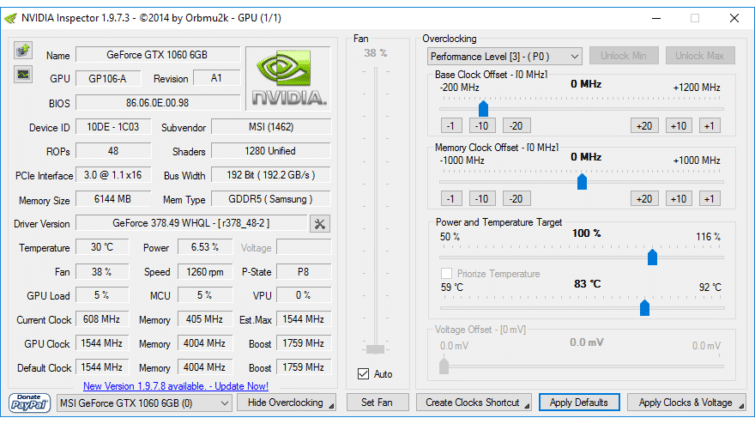The width and height of the screenshot is (755, 424).
Task: Click the NVIDIA logo image
Action: coord(288,78)
